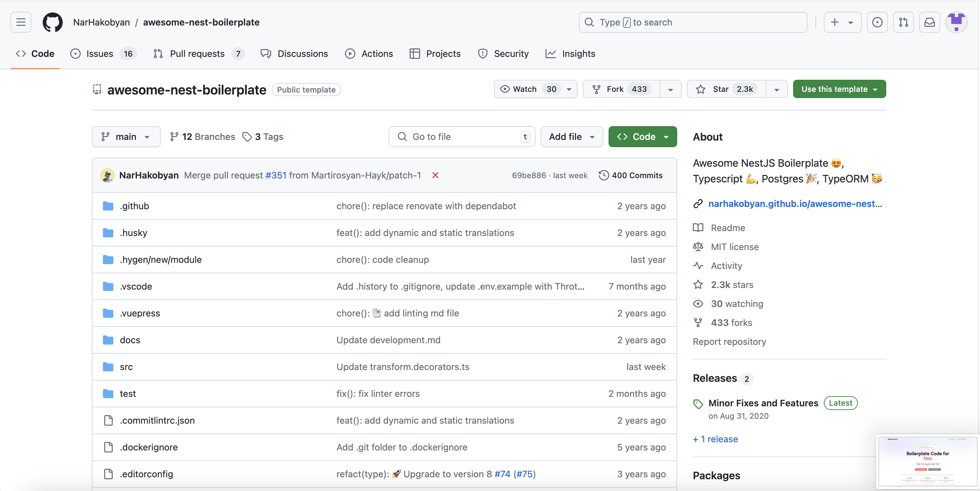
Task: Click the scale icon beside MIT license
Action: click(x=698, y=246)
